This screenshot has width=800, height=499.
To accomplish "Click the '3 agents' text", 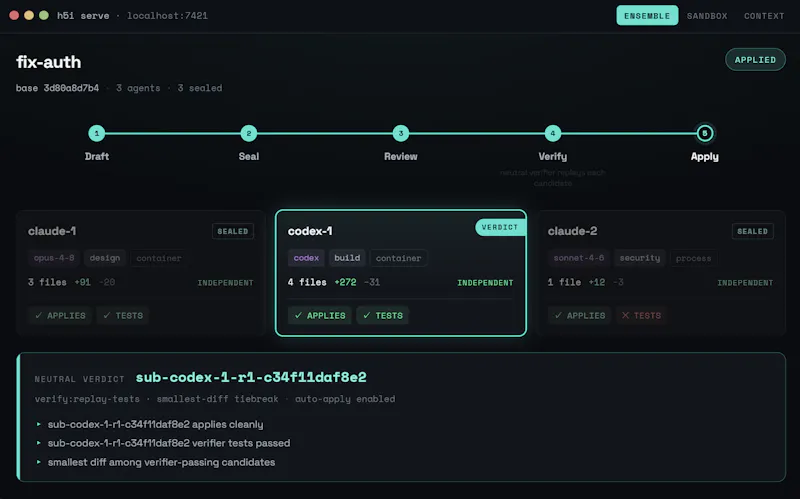I will point(138,88).
